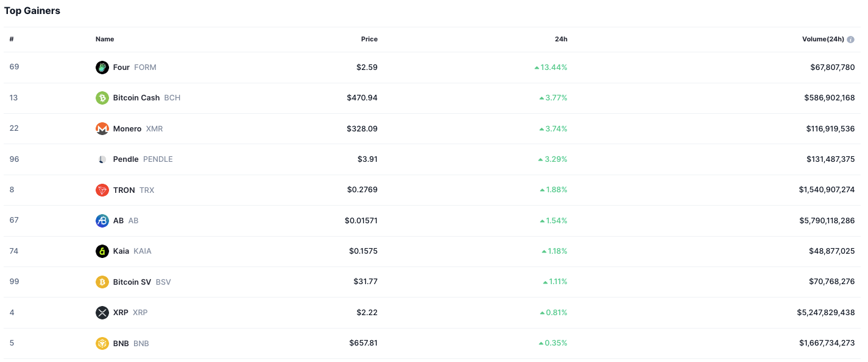868x362 pixels.
Task: Open the Bitcoin Cash name link
Action: [136, 98]
